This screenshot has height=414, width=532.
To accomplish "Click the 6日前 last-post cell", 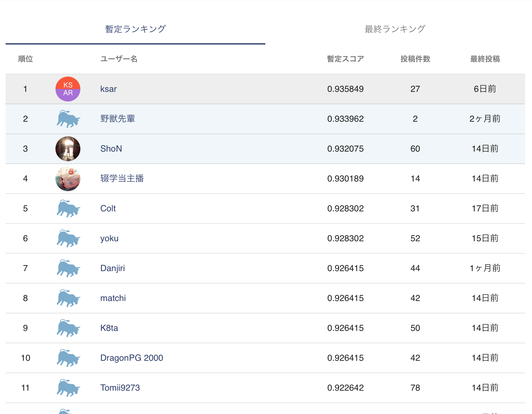I will [485, 89].
